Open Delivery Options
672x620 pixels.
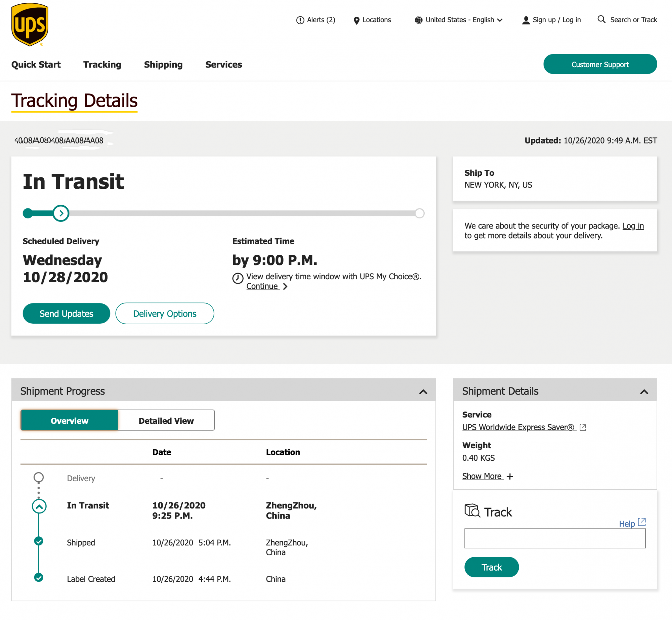(165, 314)
